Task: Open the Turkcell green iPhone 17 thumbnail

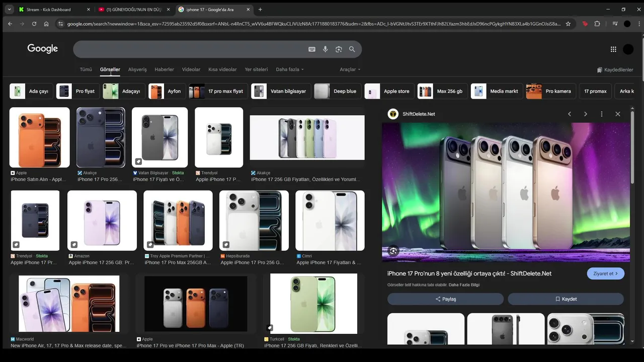Action: tap(313, 303)
